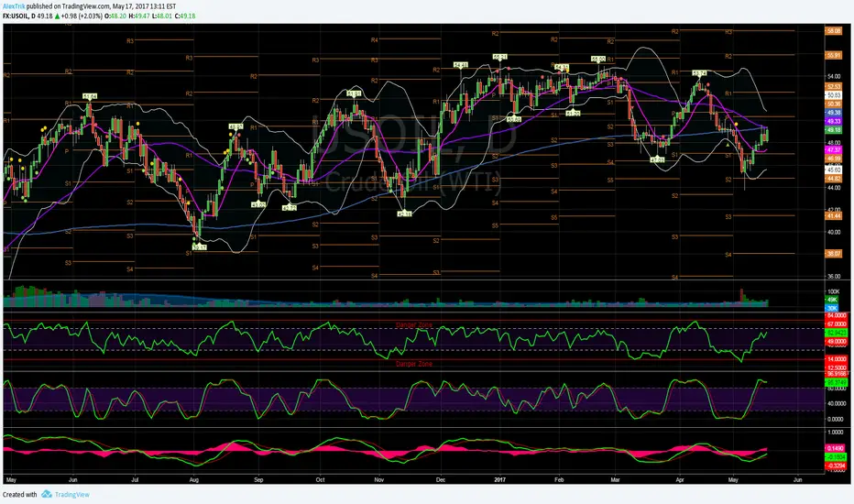The width and height of the screenshot is (854, 504).
Task: Click the red 14.0000 indicator level label
Action: 837,359
